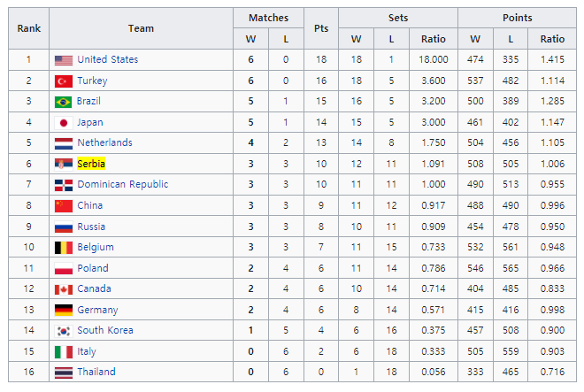Click the Germany flag icon

click(64, 310)
